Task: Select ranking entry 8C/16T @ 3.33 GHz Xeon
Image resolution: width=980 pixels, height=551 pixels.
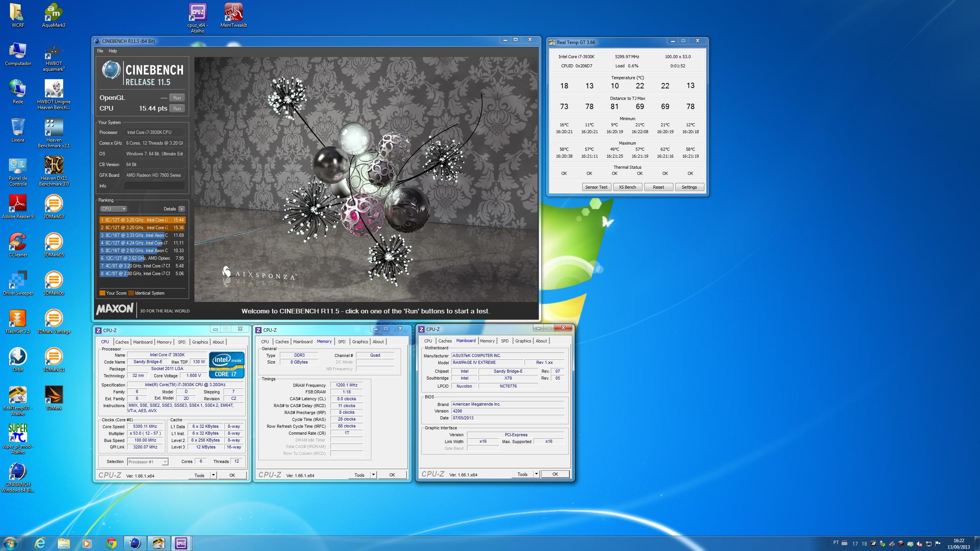Action: (142, 235)
